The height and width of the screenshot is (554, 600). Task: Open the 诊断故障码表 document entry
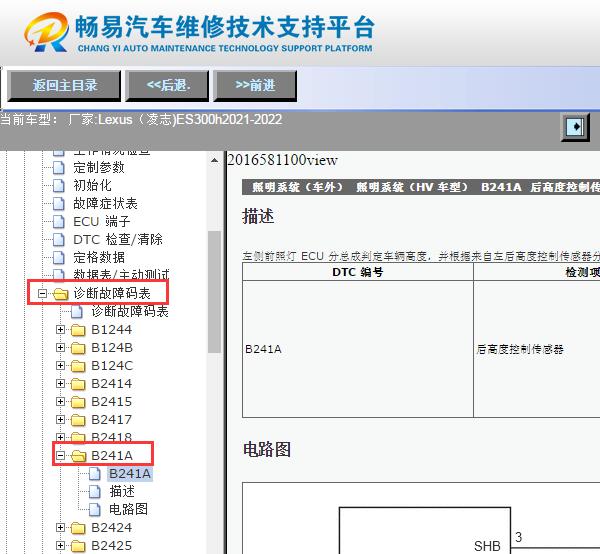click(130, 311)
